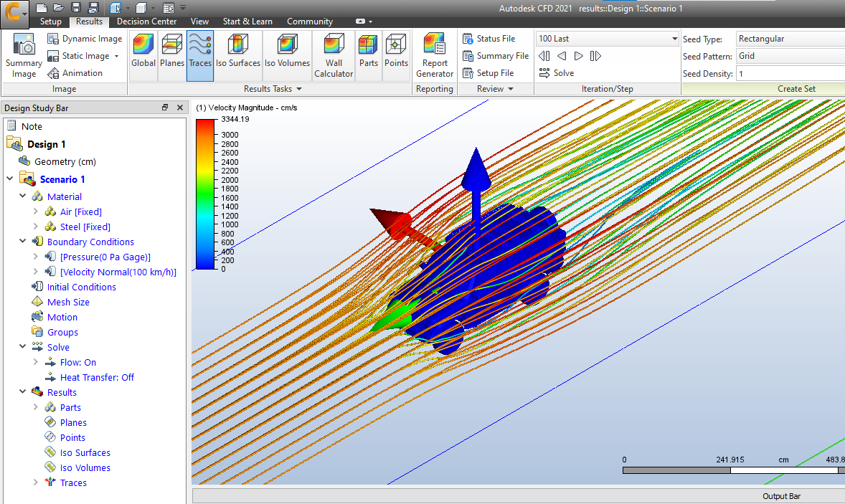Step forward to the next iteration
The width and height of the screenshot is (845, 504).
coord(579,56)
